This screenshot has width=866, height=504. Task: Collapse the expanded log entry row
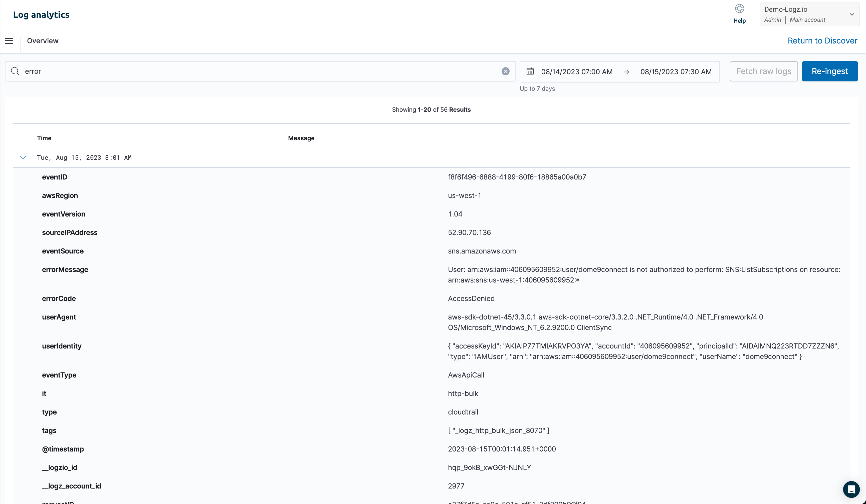pyautogui.click(x=22, y=157)
